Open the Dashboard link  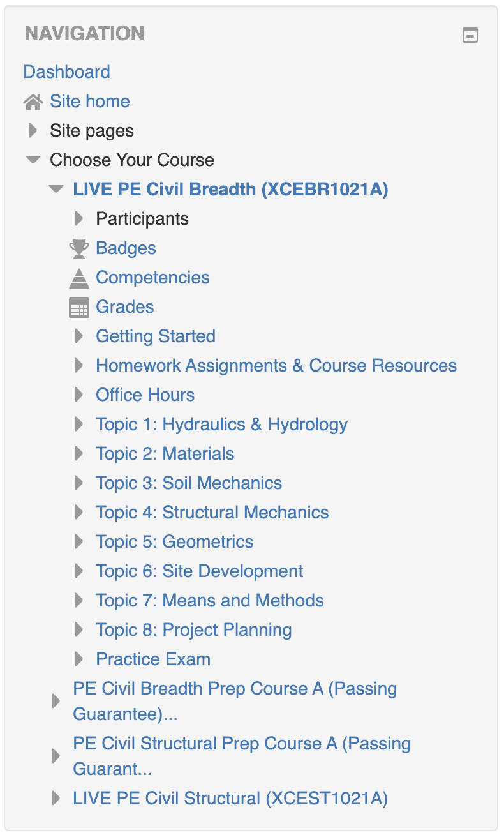(66, 71)
